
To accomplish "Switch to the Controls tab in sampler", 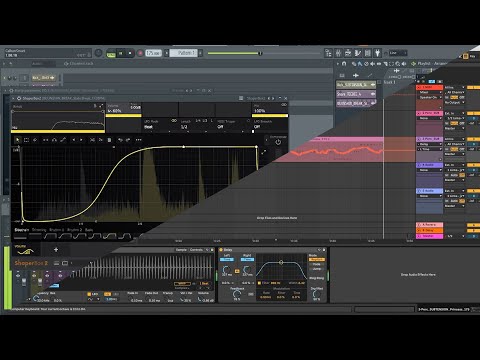I will [x=196, y=250].
